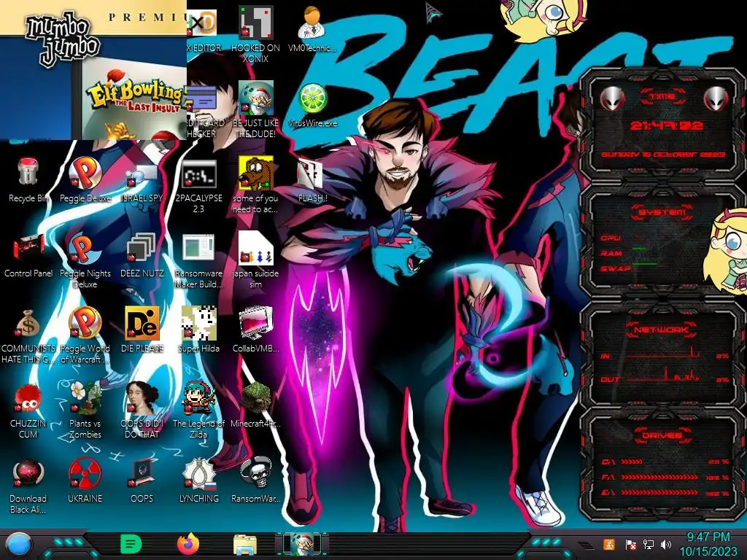
Task: Click the left alien head on TIME widget
Action: point(612,99)
